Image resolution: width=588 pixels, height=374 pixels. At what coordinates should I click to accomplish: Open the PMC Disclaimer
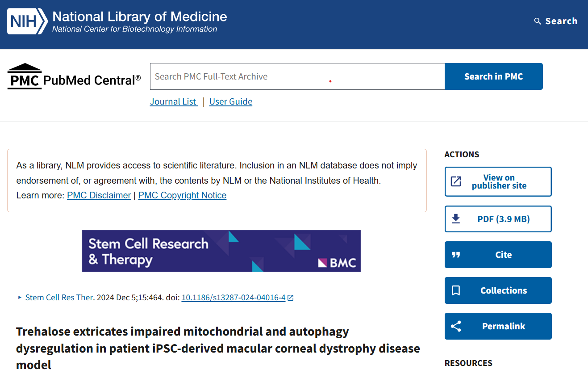click(x=99, y=195)
